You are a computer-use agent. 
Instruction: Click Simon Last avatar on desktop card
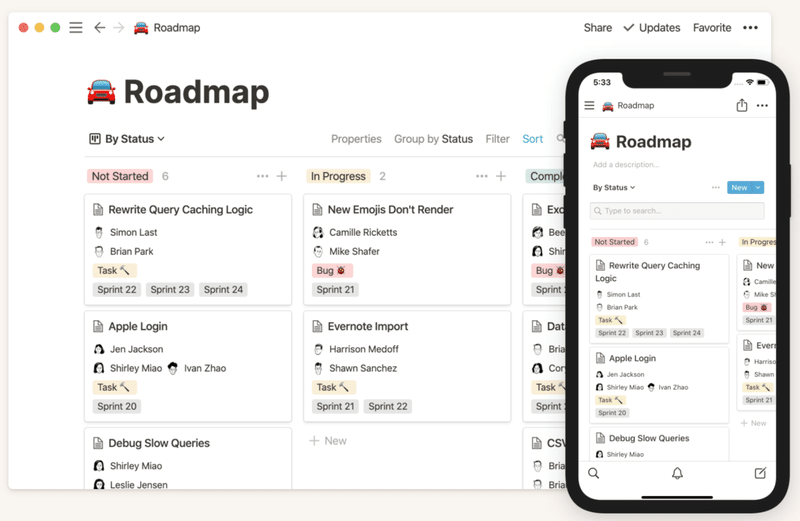coord(99,233)
